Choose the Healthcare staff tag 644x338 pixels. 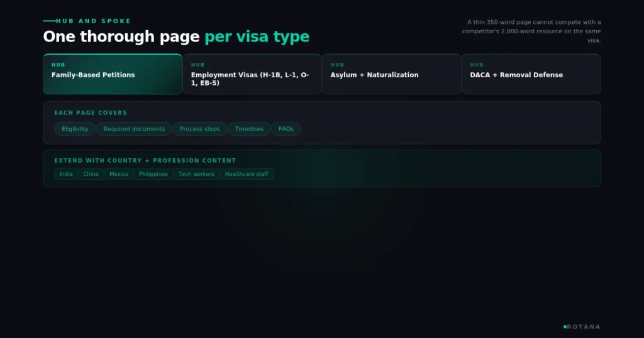point(247,174)
